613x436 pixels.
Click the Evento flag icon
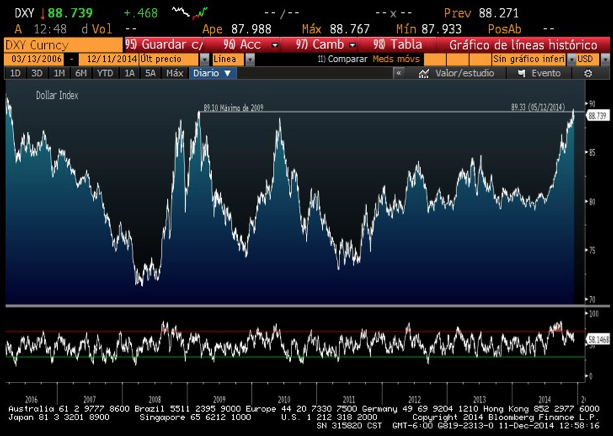point(521,73)
